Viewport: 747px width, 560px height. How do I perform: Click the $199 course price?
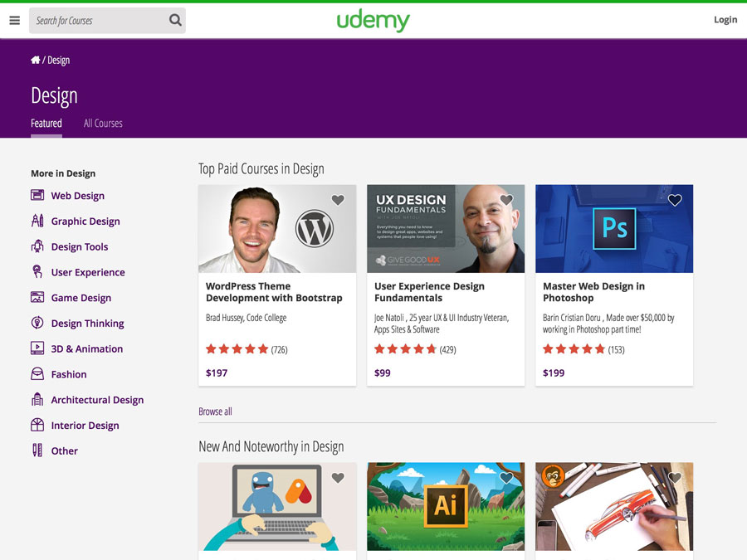tap(554, 373)
